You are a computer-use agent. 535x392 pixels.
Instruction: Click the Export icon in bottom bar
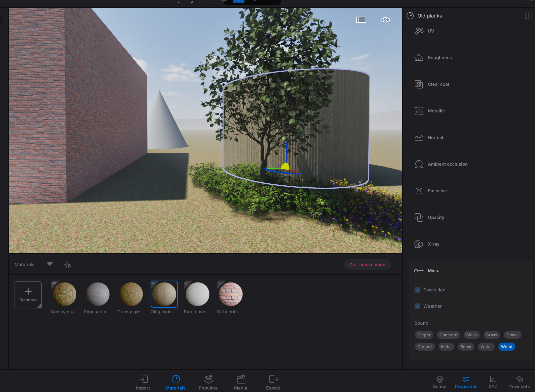click(273, 379)
